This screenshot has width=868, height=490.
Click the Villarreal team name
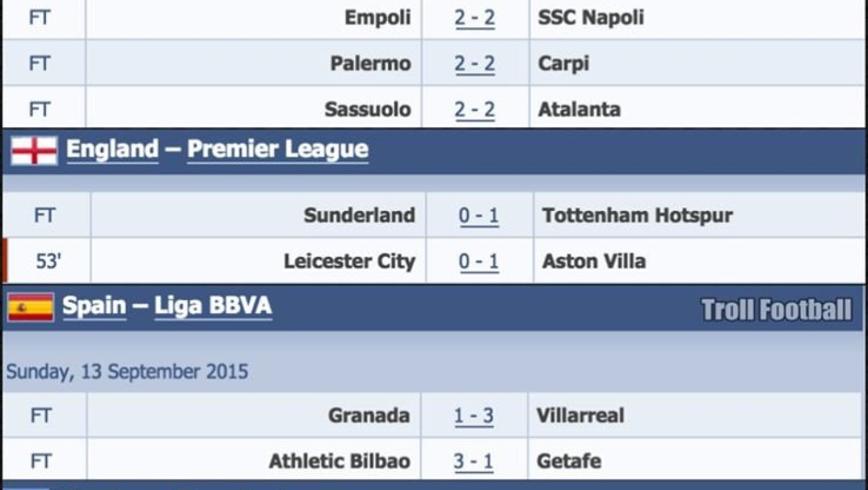(x=580, y=416)
